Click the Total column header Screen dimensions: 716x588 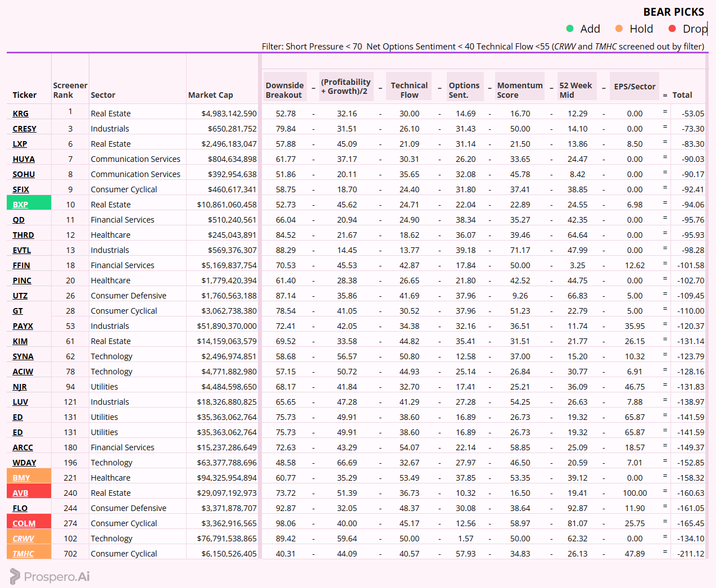(x=682, y=95)
